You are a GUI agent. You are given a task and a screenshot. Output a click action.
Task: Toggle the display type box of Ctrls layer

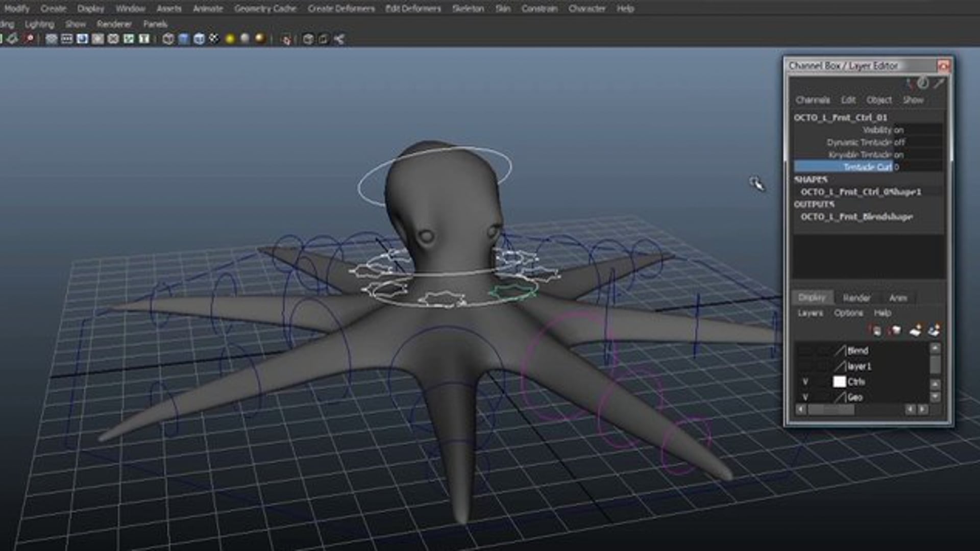[823, 382]
